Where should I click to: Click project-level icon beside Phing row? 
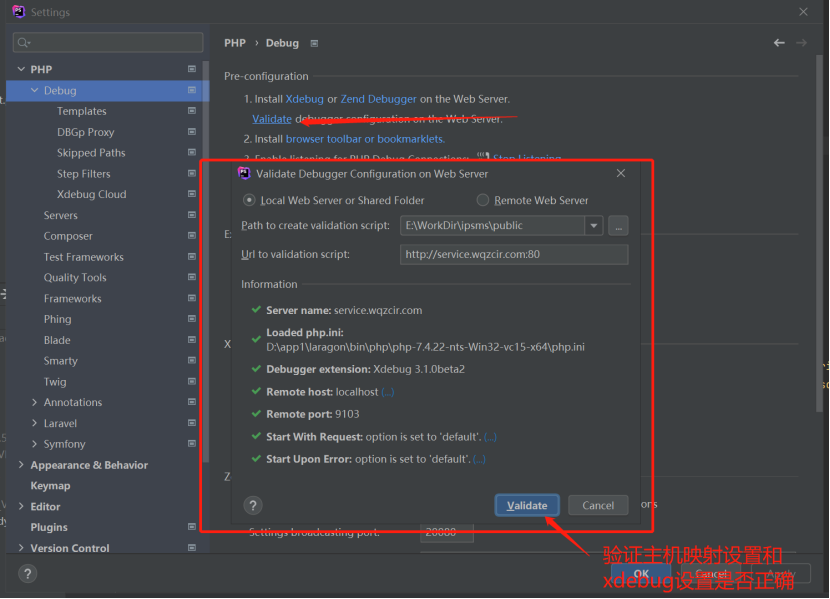[192, 319]
